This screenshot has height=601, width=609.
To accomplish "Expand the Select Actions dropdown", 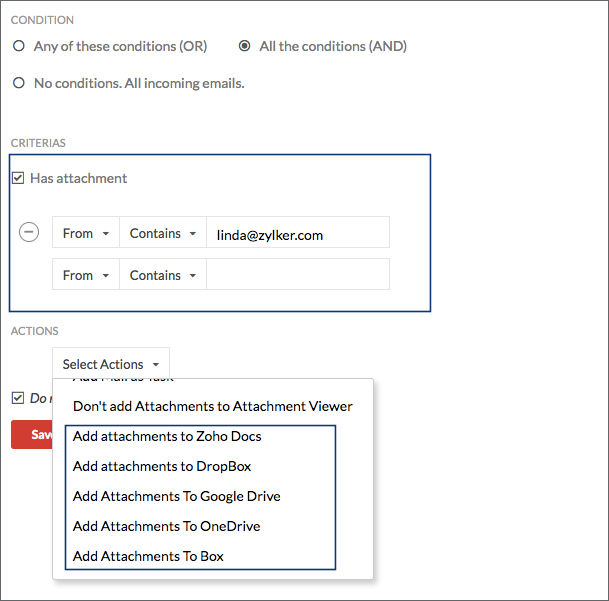I will click(110, 364).
